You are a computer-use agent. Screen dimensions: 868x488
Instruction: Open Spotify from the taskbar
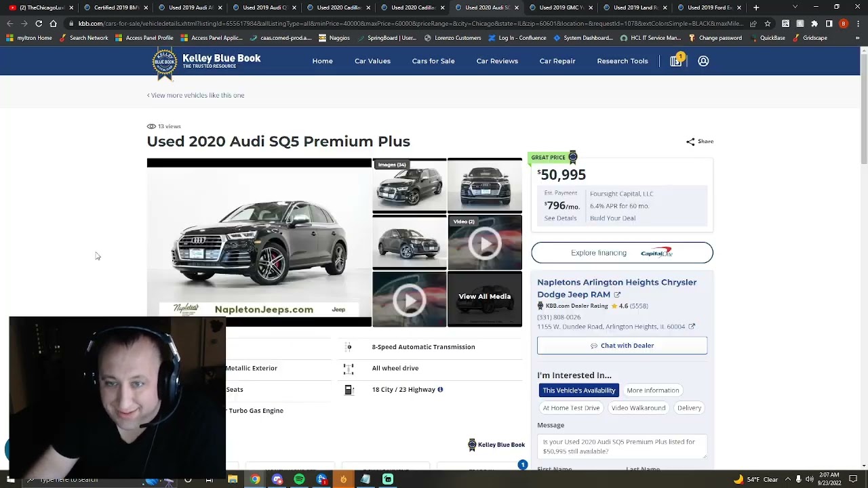[x=299, y=479]
